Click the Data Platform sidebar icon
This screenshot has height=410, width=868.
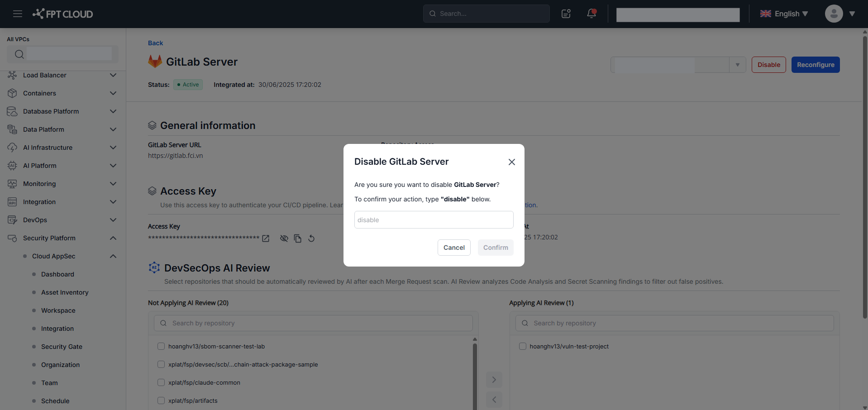pyautogui.click(x=12, y=129)
